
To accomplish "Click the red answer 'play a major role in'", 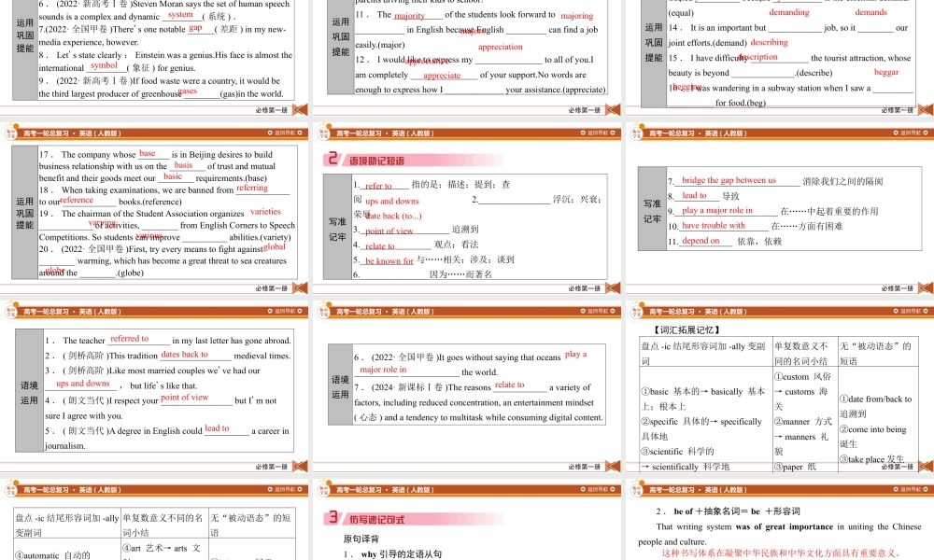I will [x=717, y=210].
